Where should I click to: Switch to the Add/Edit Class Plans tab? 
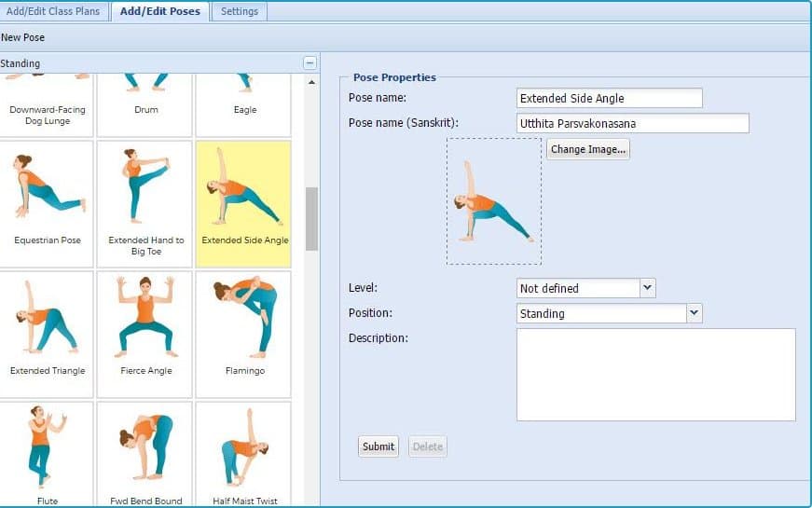[53, 11]
